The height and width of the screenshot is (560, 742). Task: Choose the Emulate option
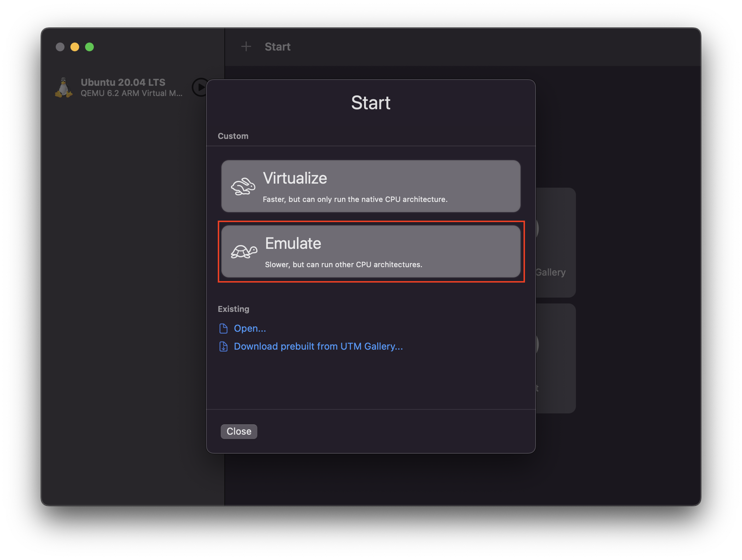point(371,251)
